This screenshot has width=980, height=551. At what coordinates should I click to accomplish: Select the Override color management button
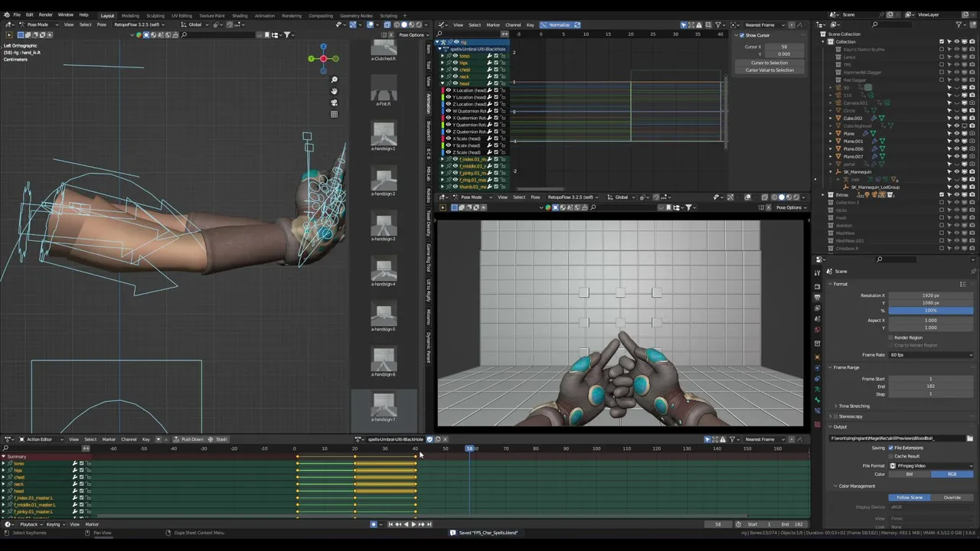click(952, 497)
